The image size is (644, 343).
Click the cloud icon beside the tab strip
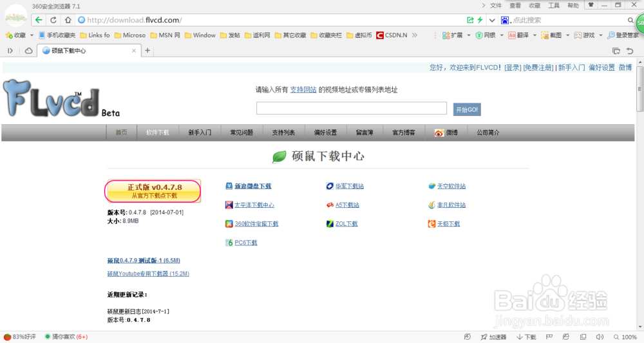pyautogui.click(x=29, y=51)
